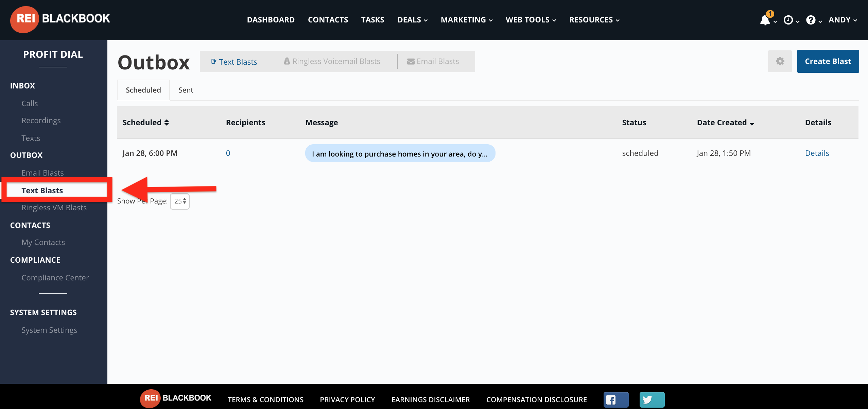Click the REI Blackbook logo in header
The height and width of the screenshot is (409, 868).
pyautogui.click(x=60, y=19)
